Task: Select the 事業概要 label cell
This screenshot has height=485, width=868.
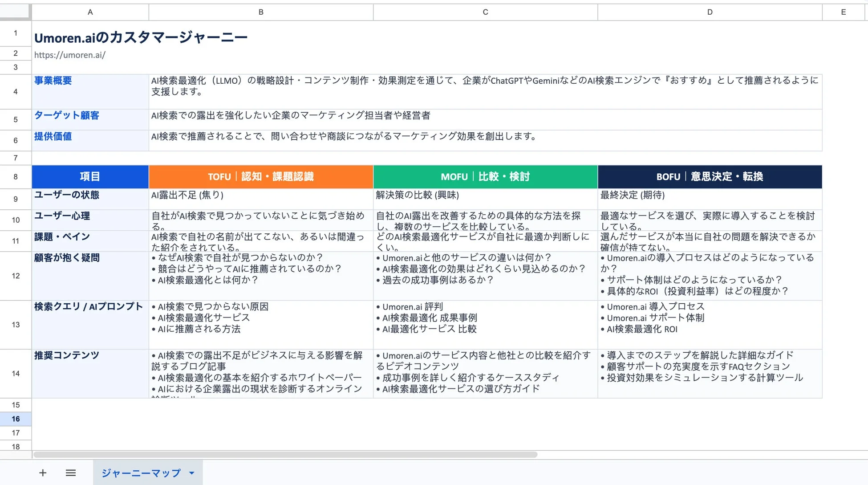Action: coord(90,91)
